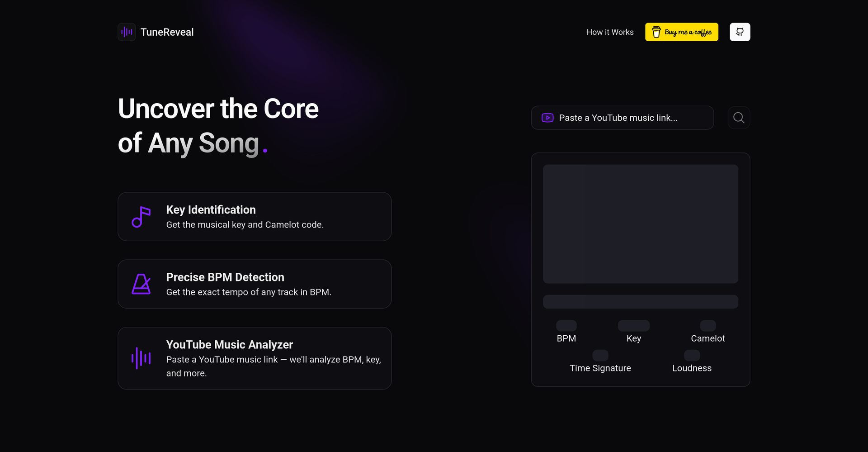The height and width of the screenshot is (452, 868).
Task: Click the video thumbnail placeholder
Action: tap(640, 224)
